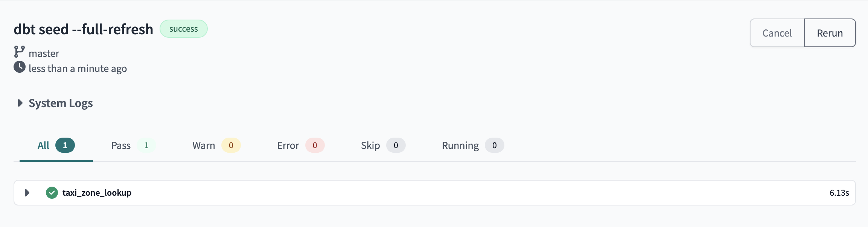868x227 pixels.
Task: Open the Warn tab
Action: pos(216,146)
